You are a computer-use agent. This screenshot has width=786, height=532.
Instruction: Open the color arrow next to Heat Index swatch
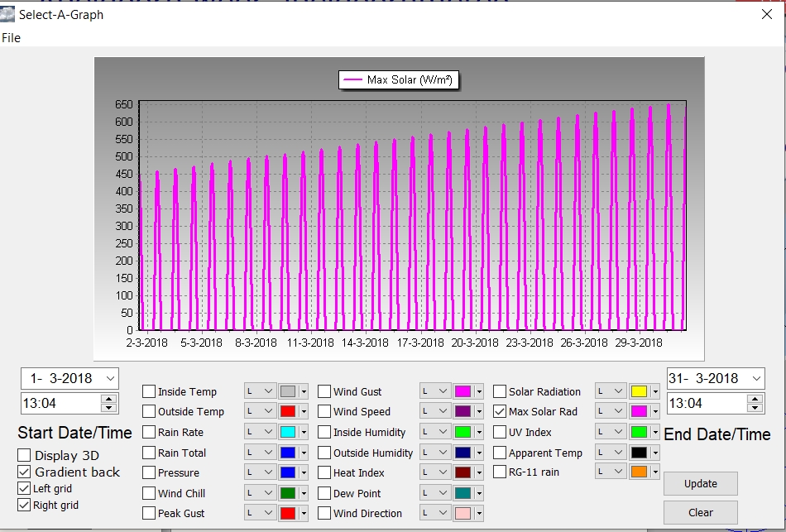[478, 472]
